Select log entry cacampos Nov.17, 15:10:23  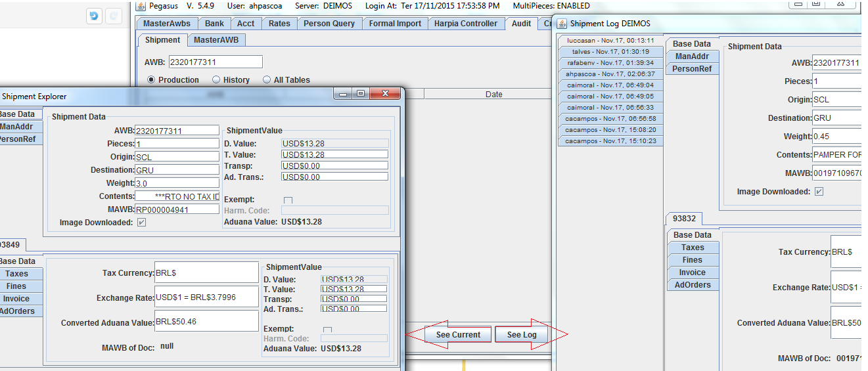610,141
